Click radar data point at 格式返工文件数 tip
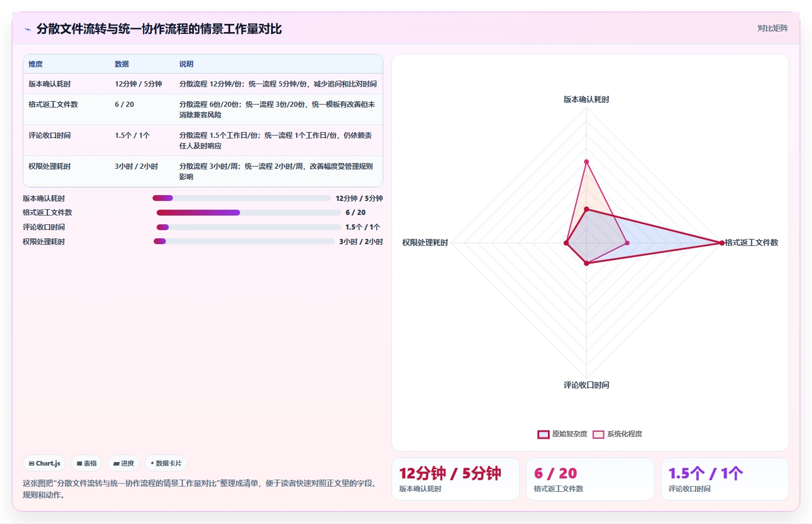The image size is (812, 524). pyautogui.click(x=722, y=242)
